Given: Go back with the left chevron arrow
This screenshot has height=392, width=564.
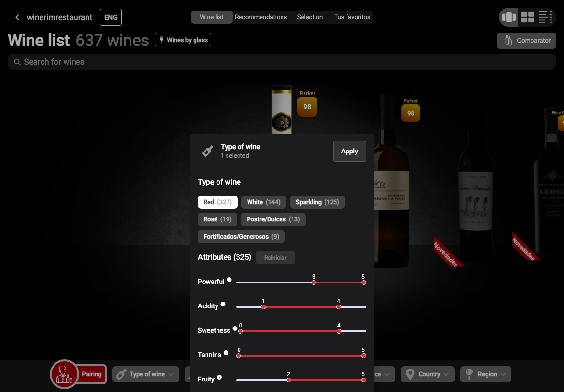Looking at the screenshot, I should [17, 17].
